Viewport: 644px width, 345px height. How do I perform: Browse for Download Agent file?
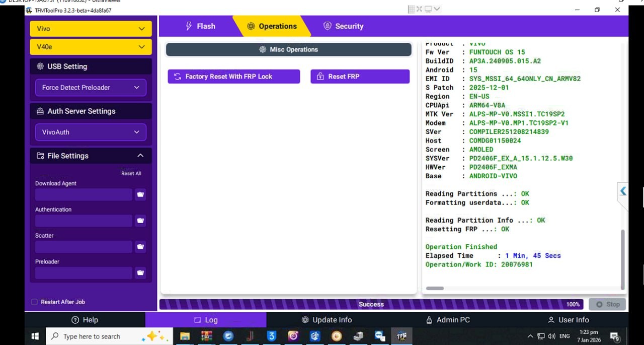pos(140,194)
